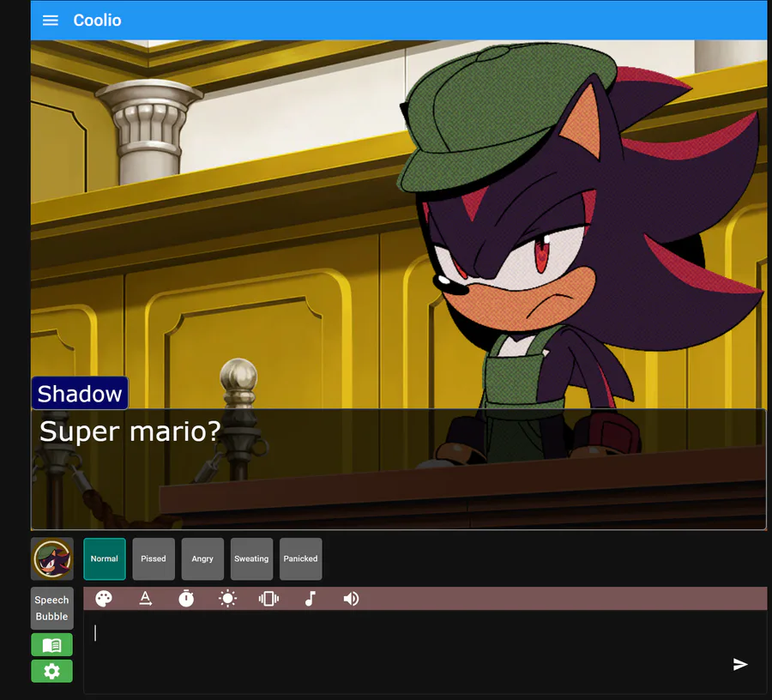Select the Sweating pose
772x700 pixels.
pos(251,558)
